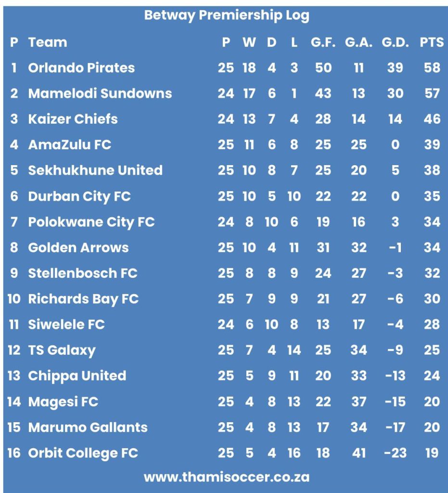
Task: Select the Orlando Pirates team name
Action: click(x=81, y=67)
